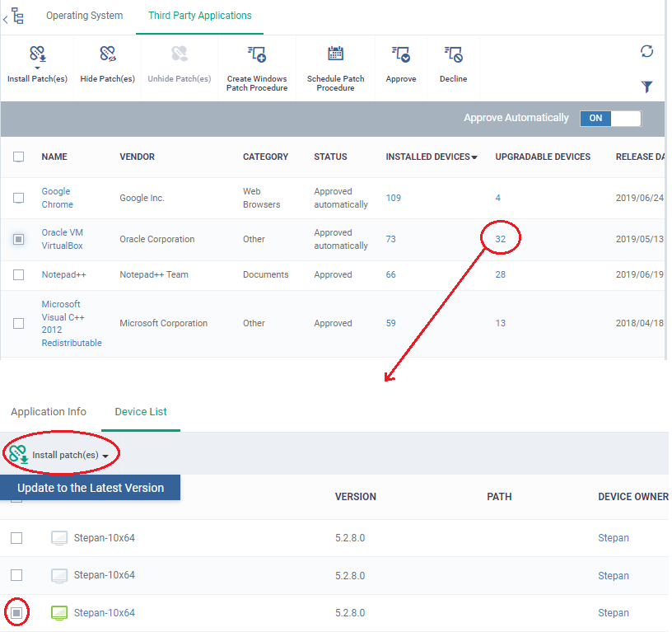Click upgradable devices count 4
Image resolution: width=672 pixels, height=632 pixels.
(x=497, y=198)
